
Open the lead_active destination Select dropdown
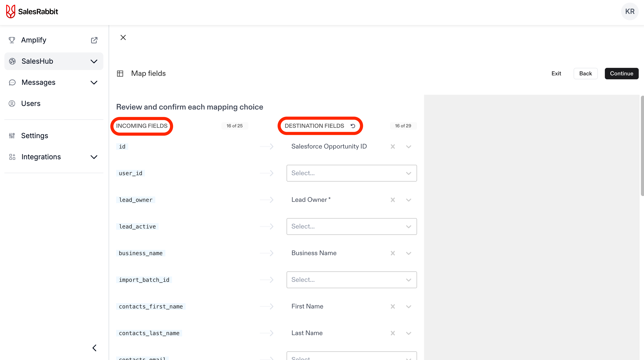coord(351,226)
